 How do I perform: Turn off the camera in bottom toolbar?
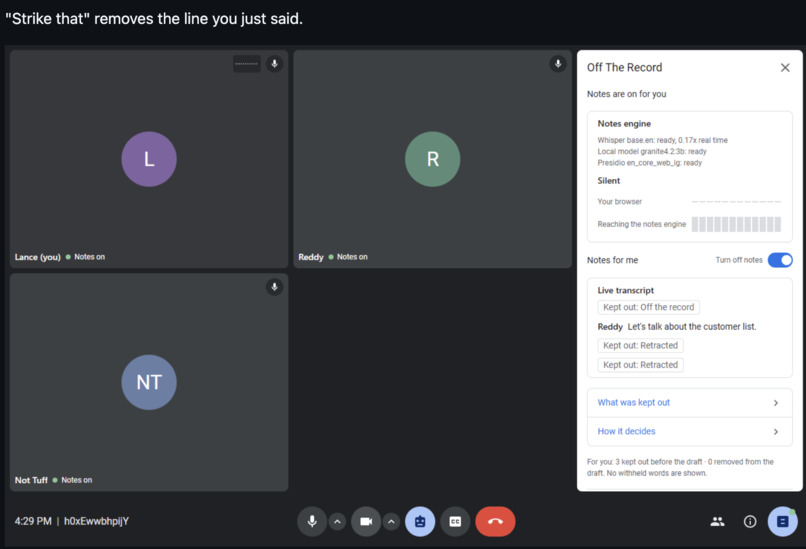(x=366, y=521)
